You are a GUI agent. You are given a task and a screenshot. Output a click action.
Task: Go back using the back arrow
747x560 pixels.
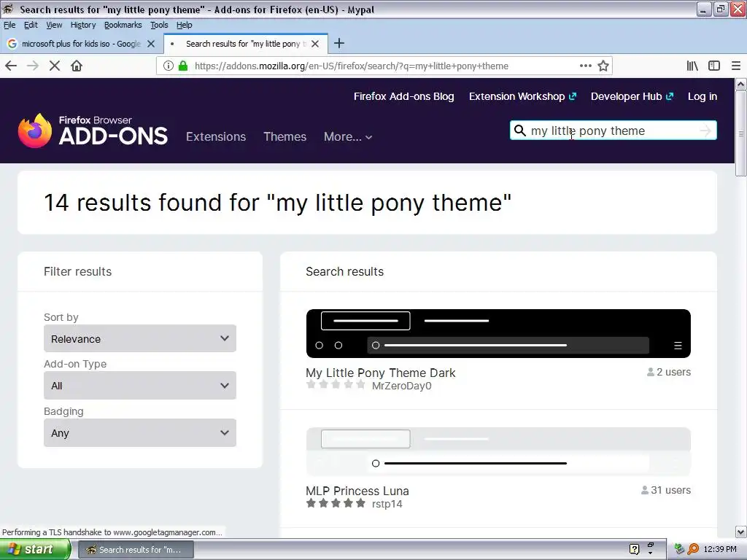(11, 66)
